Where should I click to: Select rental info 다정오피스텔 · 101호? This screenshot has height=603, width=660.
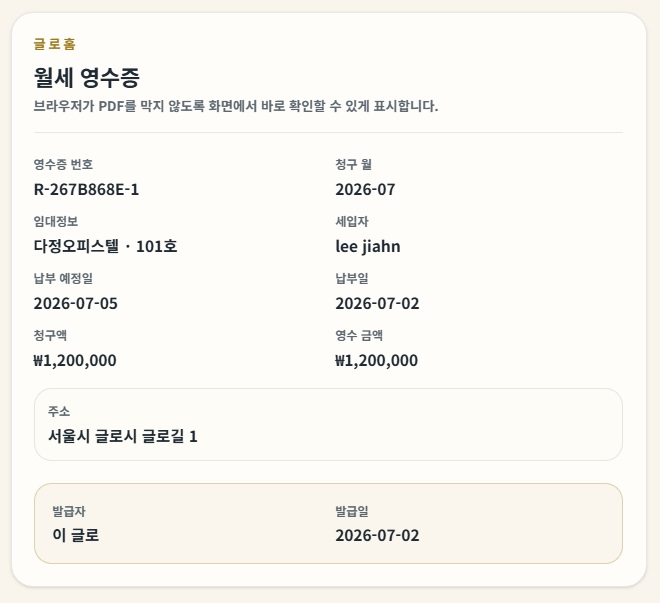105,247
